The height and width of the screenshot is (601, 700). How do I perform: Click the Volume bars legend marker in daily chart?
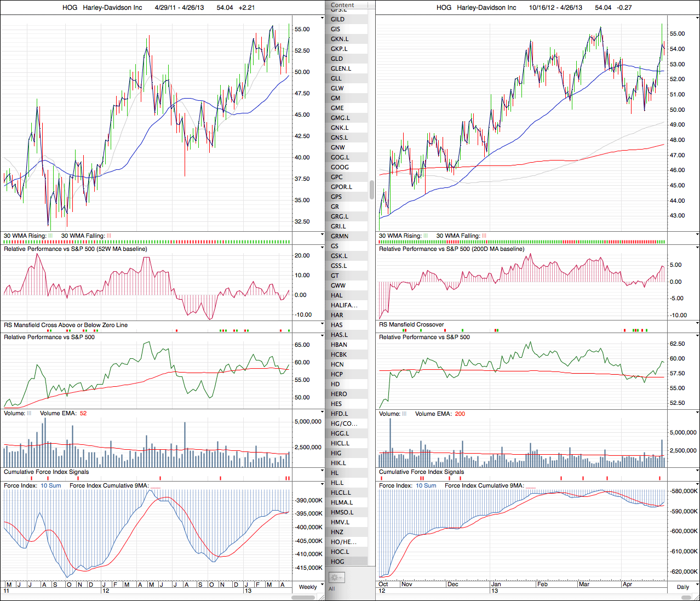click(x=404, y=414)
